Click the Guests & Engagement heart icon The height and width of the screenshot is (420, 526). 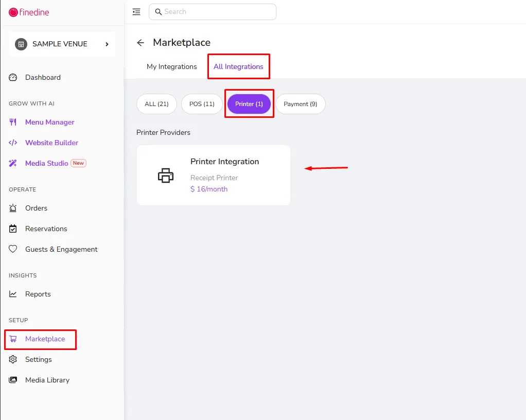point(13,249)
